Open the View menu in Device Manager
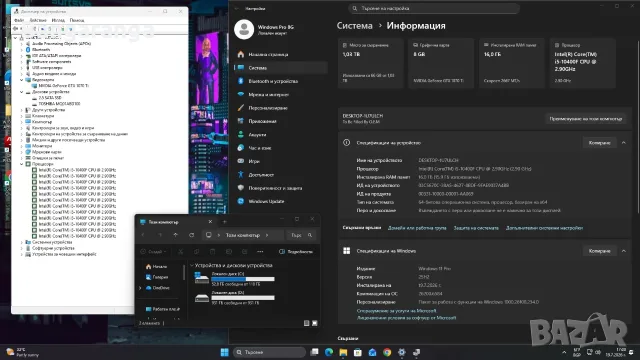The width and height of the screenshot is (640, 360). [58, 20]
